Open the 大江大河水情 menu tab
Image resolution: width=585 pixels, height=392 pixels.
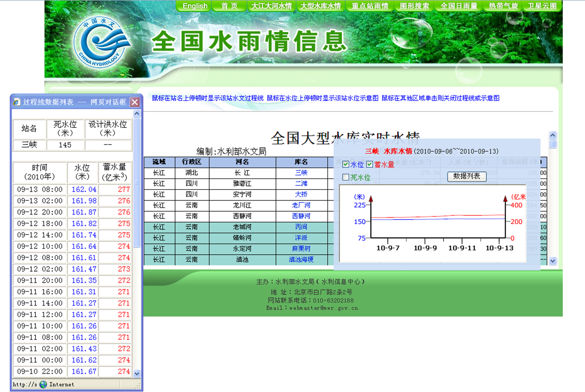tap(271, 6)
